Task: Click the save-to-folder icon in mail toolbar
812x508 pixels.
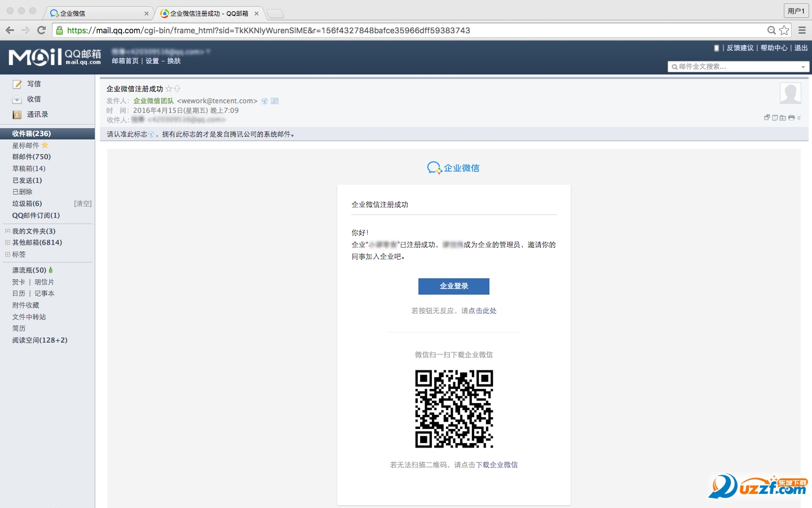Action: 783,117
